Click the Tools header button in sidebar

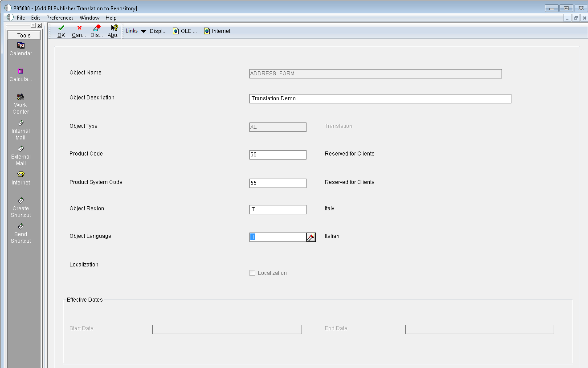[x=24, y=36]
